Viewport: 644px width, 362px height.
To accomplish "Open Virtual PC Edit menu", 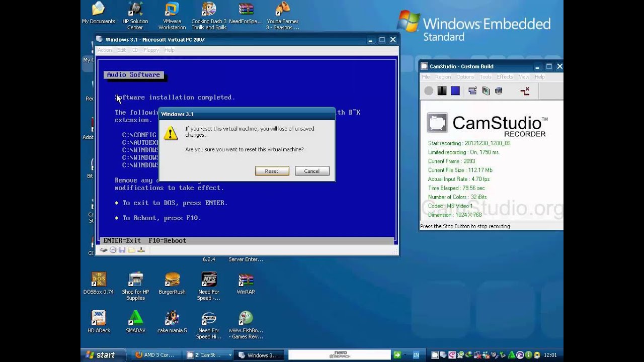I will pyautogui.click(x=122, y=50).
